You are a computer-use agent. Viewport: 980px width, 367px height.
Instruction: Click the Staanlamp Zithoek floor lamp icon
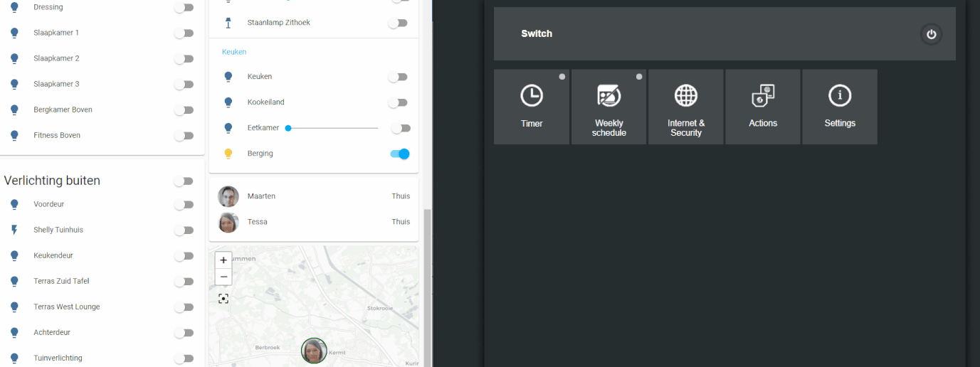pyautogui.click(x=228, y=23)
